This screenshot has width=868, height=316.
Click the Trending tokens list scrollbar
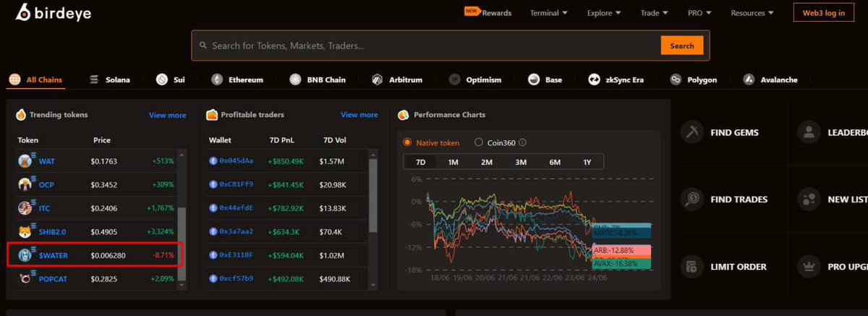click(x=182, y=245)
